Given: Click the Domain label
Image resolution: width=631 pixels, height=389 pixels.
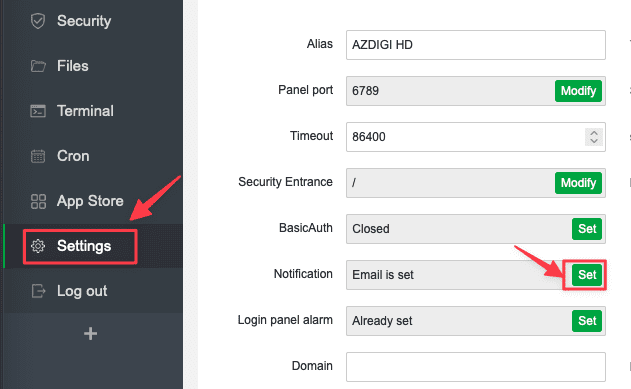Looking at the screenshot, I should [x=312, y=366].
